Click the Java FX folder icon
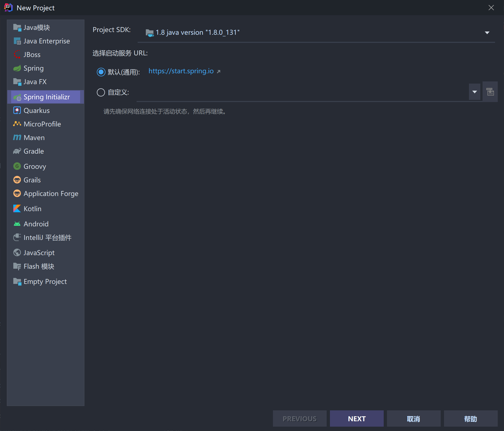504x431 pixels. point(17,82)
